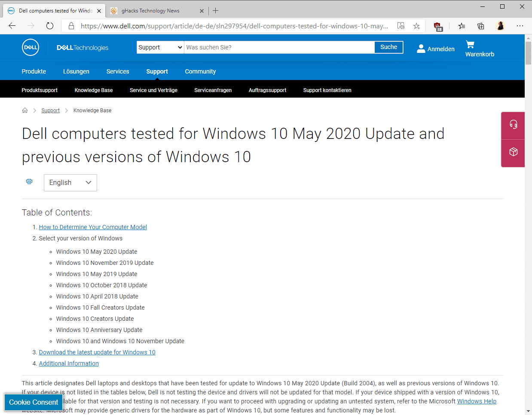Open the Produkte menu
Viewport: 532px width, 415px height.
pyautogui.click(x=34, y=71)
